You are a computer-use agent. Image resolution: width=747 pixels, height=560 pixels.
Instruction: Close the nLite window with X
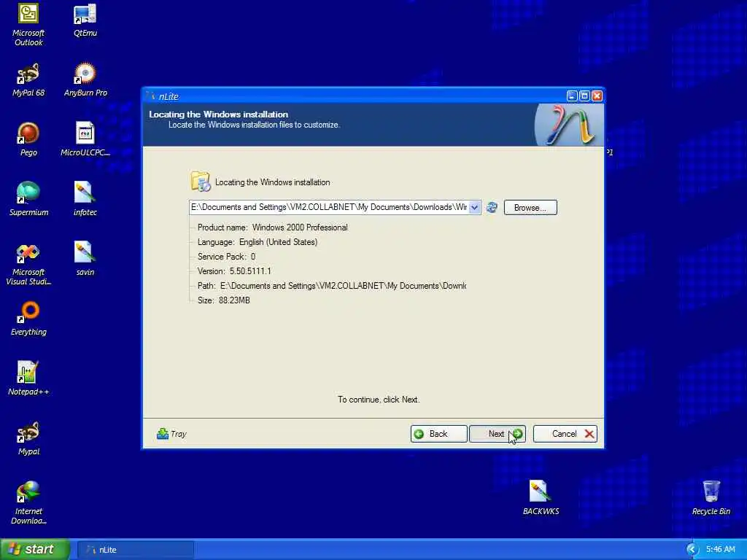click(597, 96)
